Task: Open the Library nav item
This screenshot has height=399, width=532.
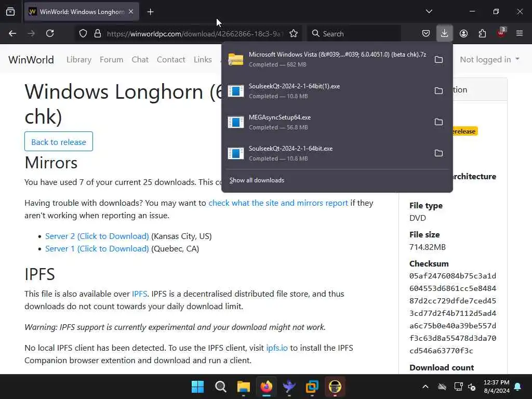Action: [79, 60]
